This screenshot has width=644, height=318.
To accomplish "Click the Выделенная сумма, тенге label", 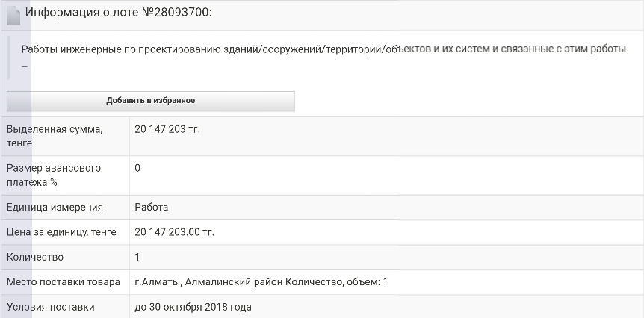I will (55, 136).
